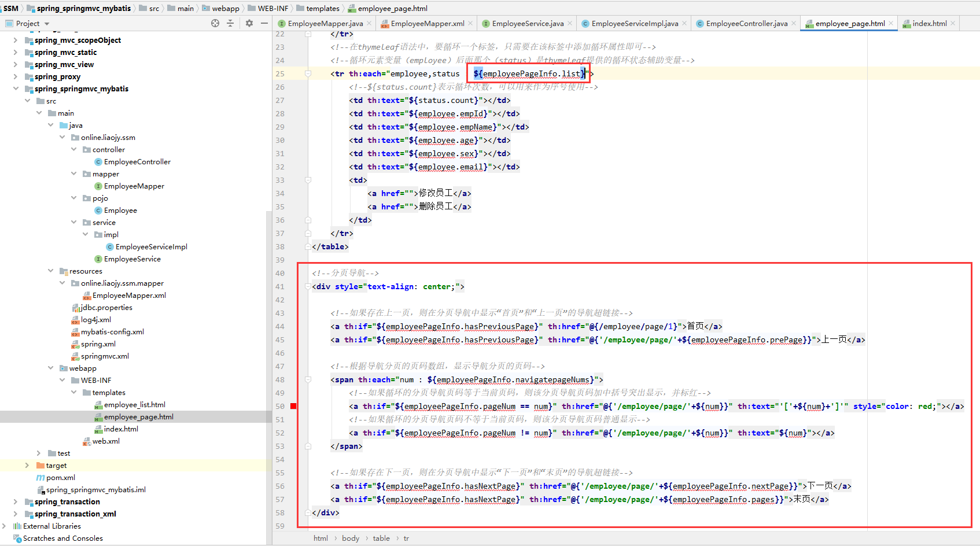Collapse the controller package arrow
The image size is (980, 546).
[x=73, y=149]
